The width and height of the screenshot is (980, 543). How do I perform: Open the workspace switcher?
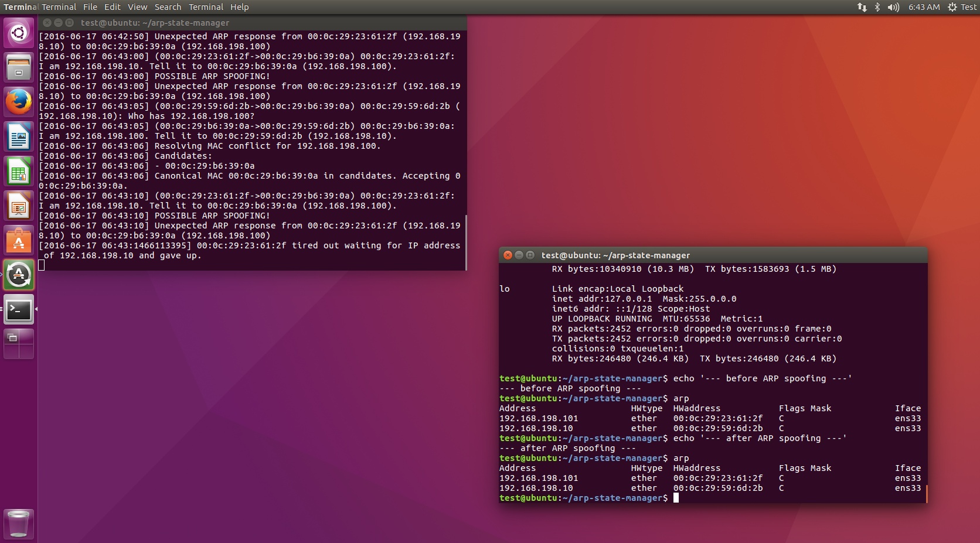click(19, 344)
